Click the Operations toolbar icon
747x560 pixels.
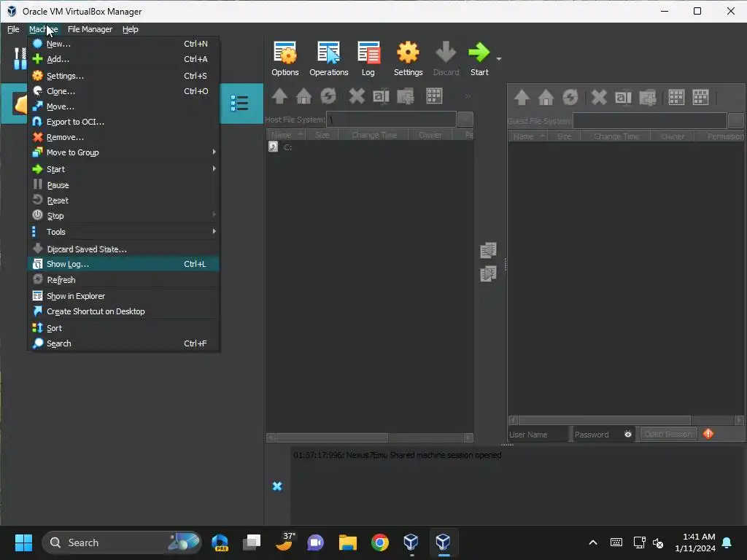[x=329, y=59]
